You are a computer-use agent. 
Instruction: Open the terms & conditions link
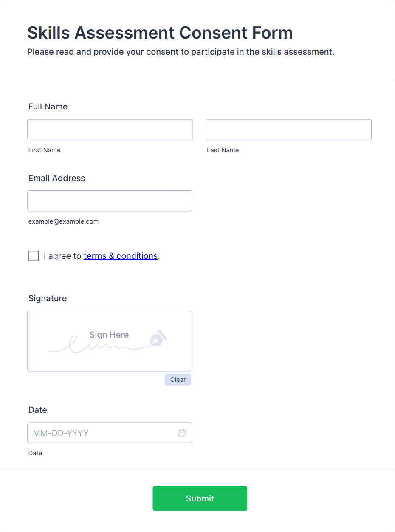pyautogui.click(x=121, y=256)
